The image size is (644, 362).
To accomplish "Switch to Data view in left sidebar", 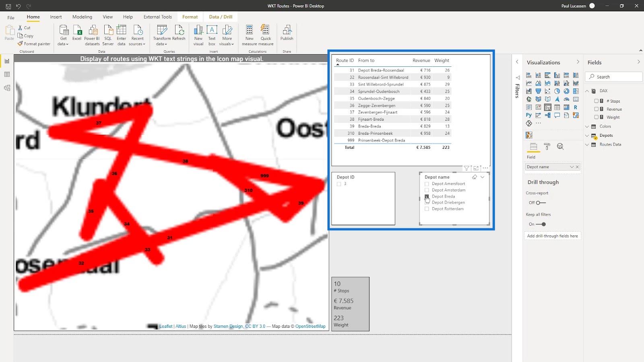I will click(7, 74).
